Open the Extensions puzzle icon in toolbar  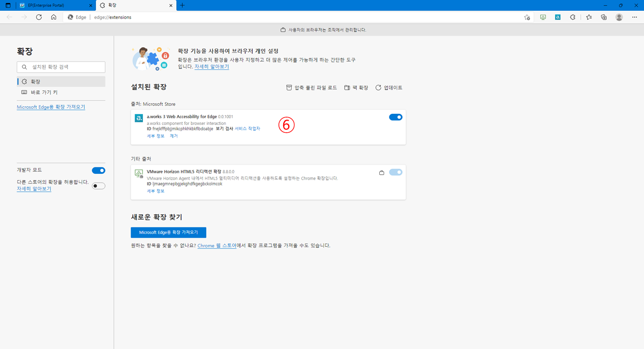573,17
